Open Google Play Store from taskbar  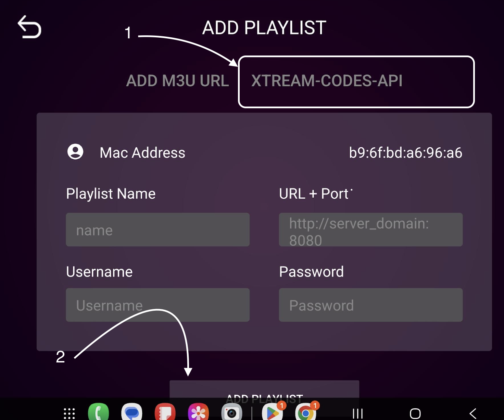click(x=272, y=412)
